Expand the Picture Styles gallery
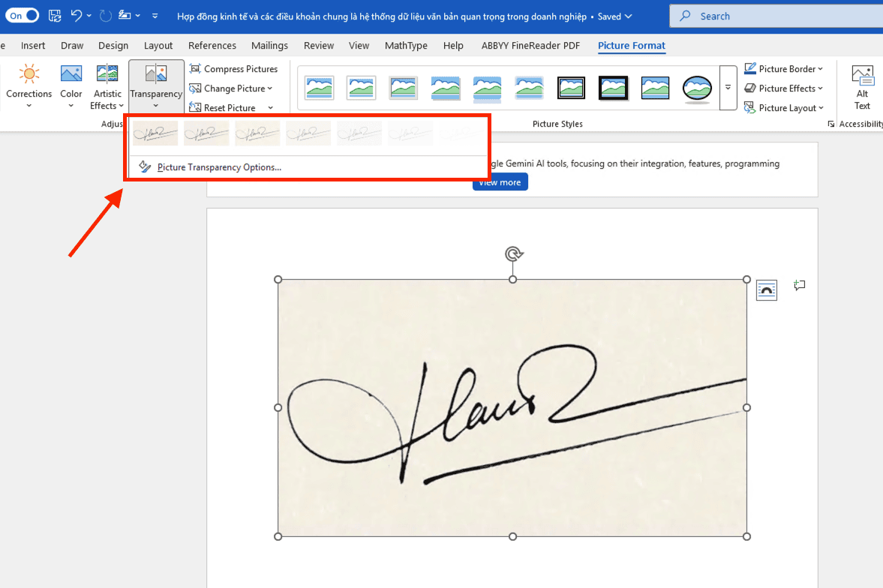Image resolution: width=883 pixels, height=588 pixels. pos(727,88)
